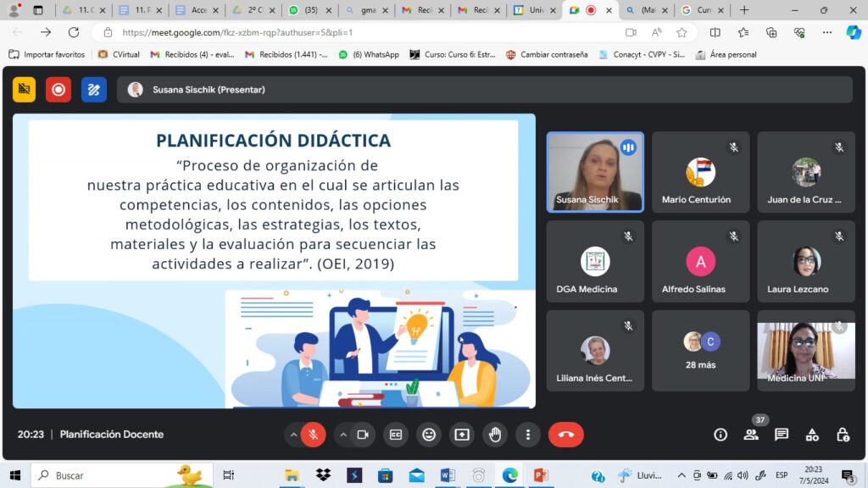Toggle the camera on or off
This screenshot has width=868, height=488.
(x=363, y=435)
